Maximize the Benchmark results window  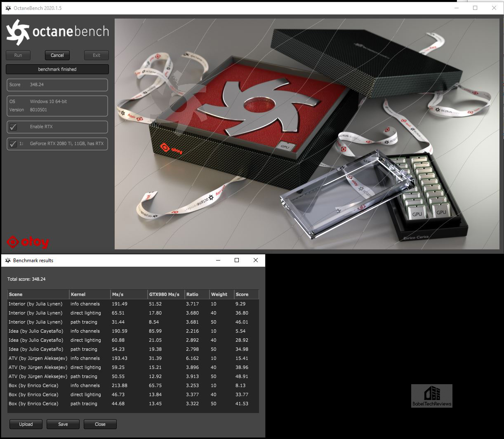(x=237, y=260)
